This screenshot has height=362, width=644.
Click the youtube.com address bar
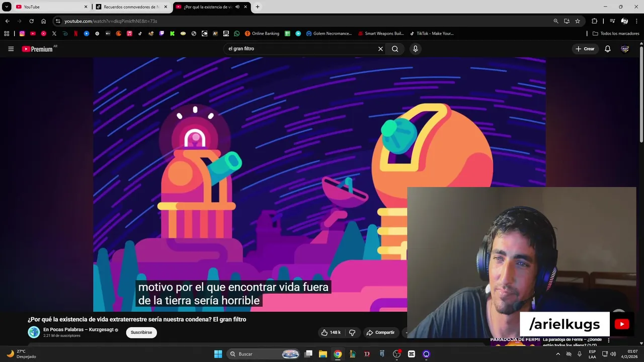[302, 21]
